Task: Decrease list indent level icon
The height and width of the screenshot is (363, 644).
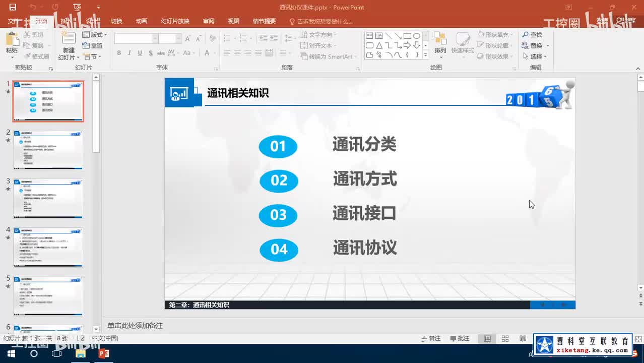Action: (263, 38)
